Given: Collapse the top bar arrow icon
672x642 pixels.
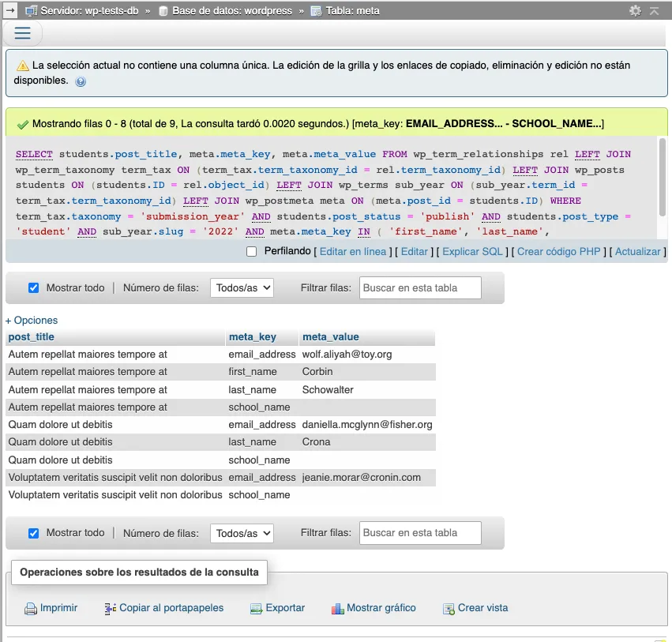Looking at the screenshot, I should click(654, 11).
